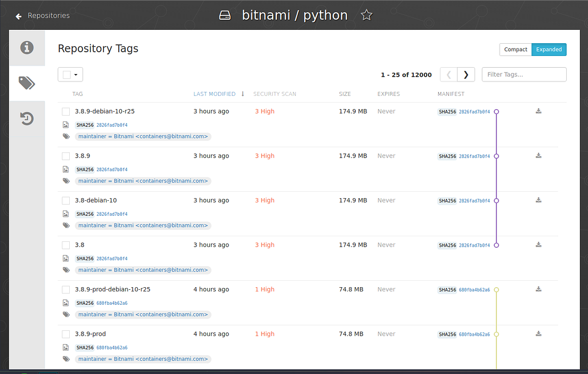Toggle the Last Modified sort arrow
588x374 pixels.
click(242, 94)
